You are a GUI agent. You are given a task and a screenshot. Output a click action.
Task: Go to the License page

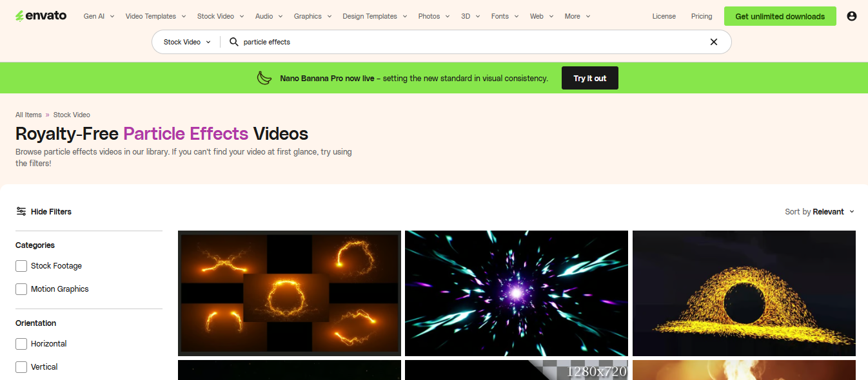pyautogui.click(x=664, y=16)
